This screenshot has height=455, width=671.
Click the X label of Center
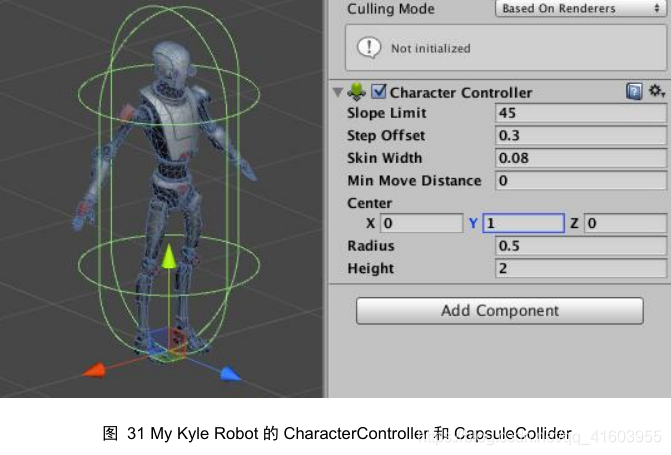pos(370,223)
